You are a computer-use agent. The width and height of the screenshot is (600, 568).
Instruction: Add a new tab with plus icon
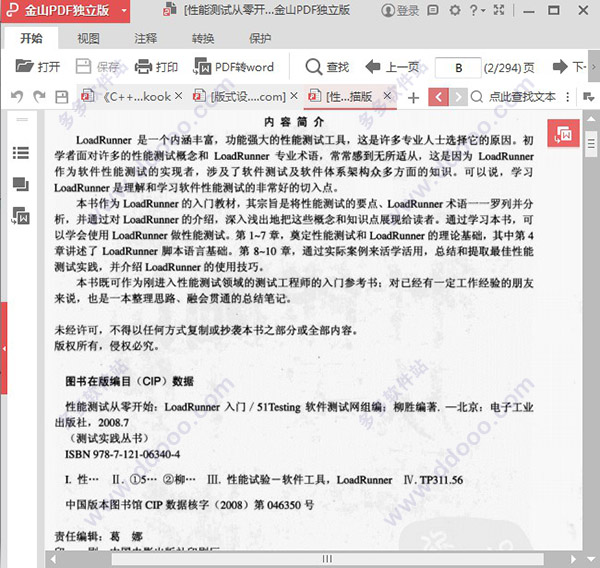413,98
